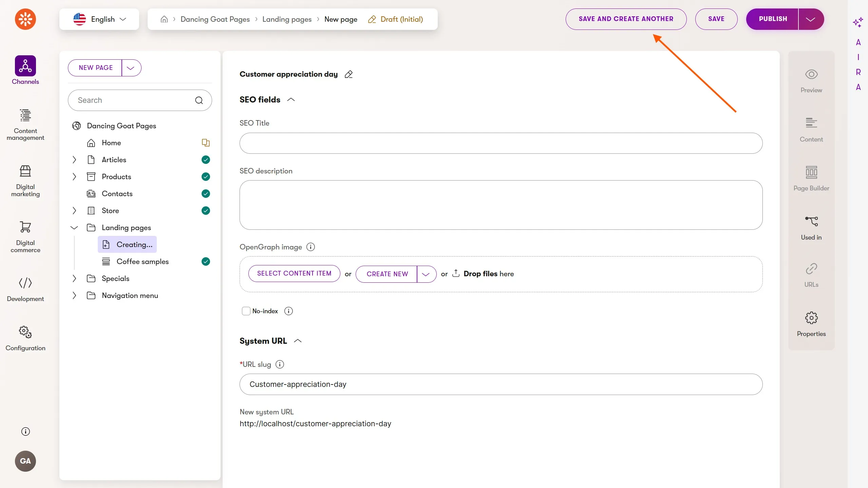Show OpenGraph image info tooltip

tap(310, 247)
